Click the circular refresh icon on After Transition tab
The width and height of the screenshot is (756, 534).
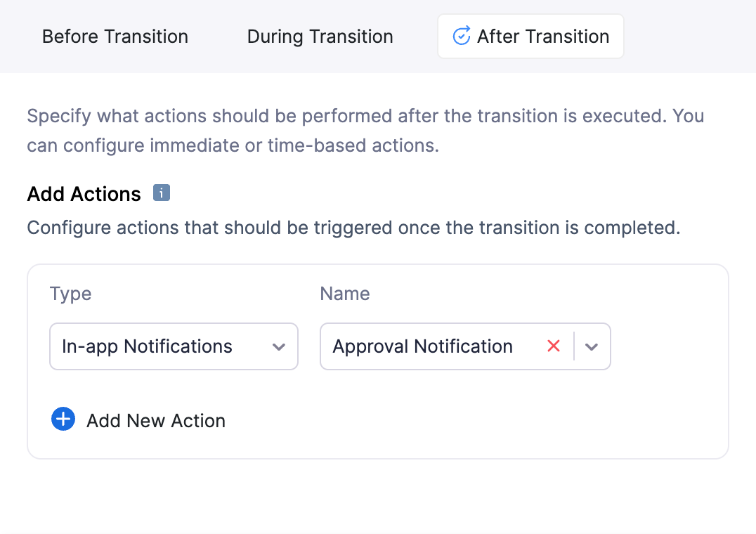coord(461,36)
